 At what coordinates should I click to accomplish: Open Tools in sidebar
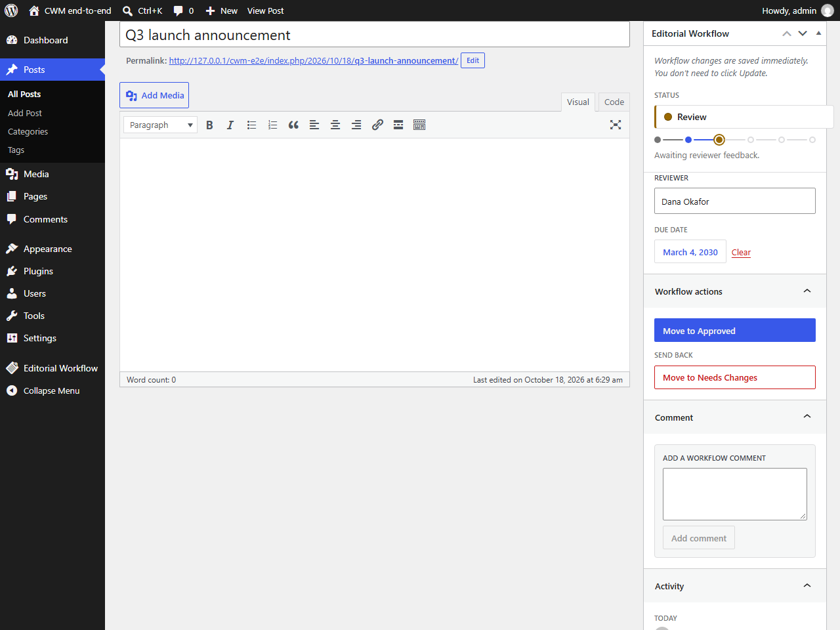pos(52,316)
